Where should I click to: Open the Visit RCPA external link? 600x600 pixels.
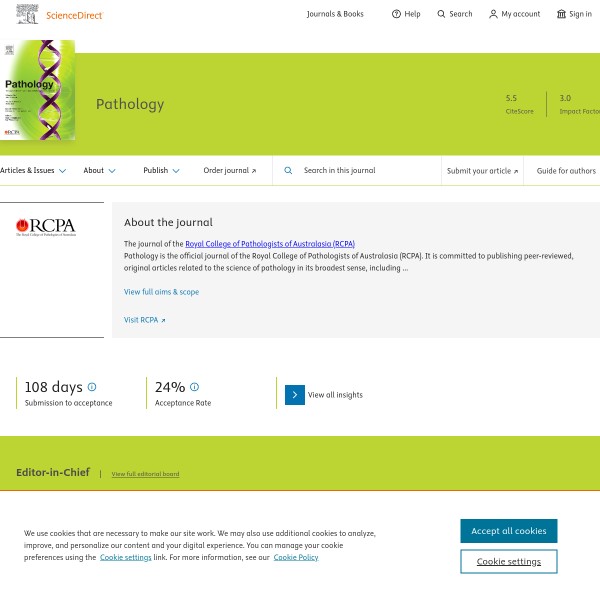145,320
